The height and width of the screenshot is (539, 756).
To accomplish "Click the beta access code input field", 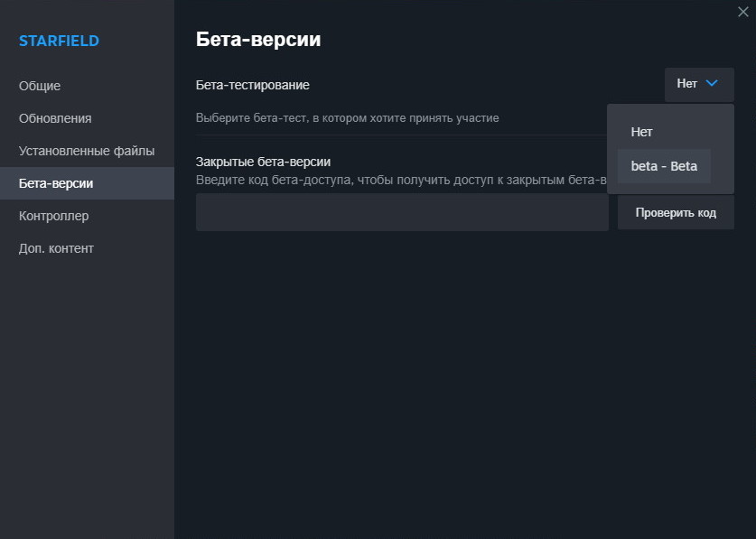I will click(402, 212).
